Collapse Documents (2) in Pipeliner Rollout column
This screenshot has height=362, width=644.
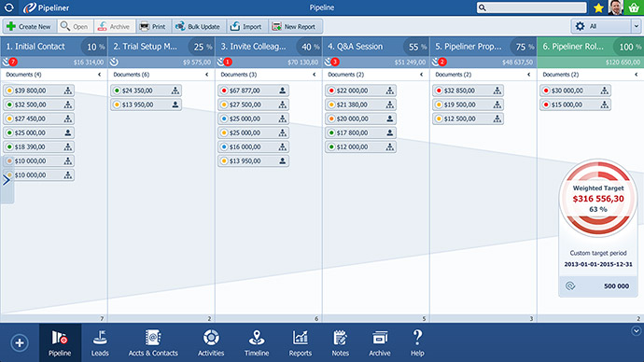(637, 75)
